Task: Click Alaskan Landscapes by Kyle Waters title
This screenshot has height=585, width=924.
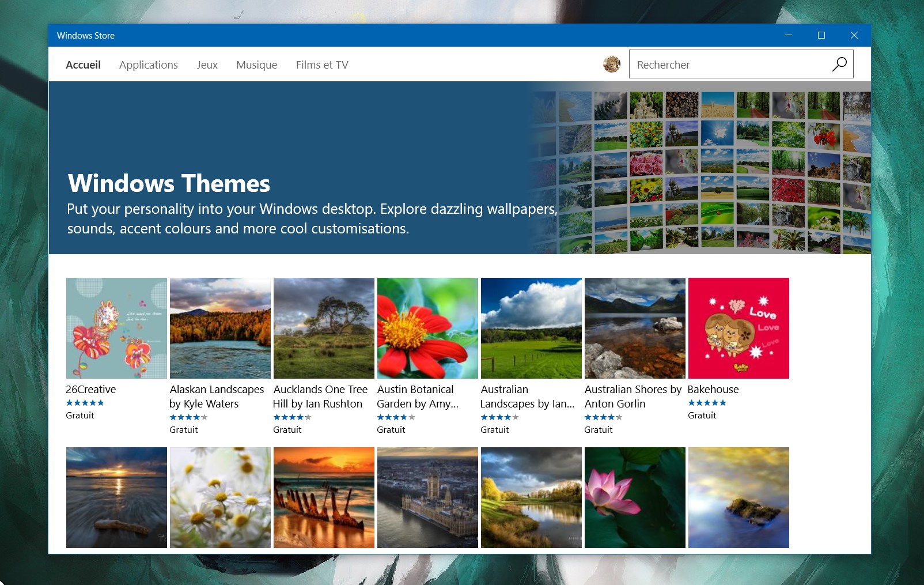Action: (x=217, y=397)
